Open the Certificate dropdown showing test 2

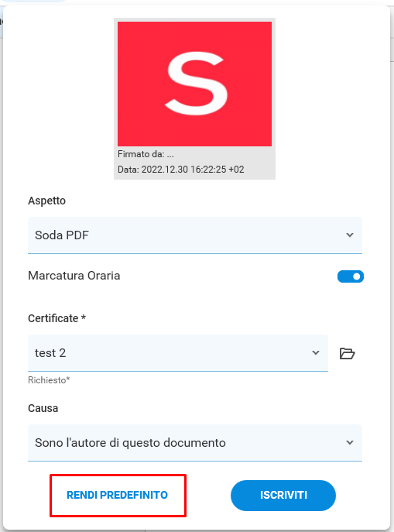(178, 353)
